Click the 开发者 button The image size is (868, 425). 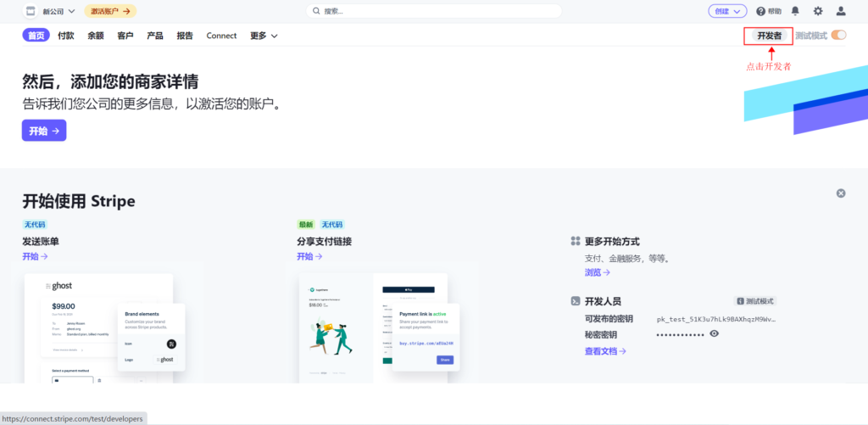click(769, 36)
